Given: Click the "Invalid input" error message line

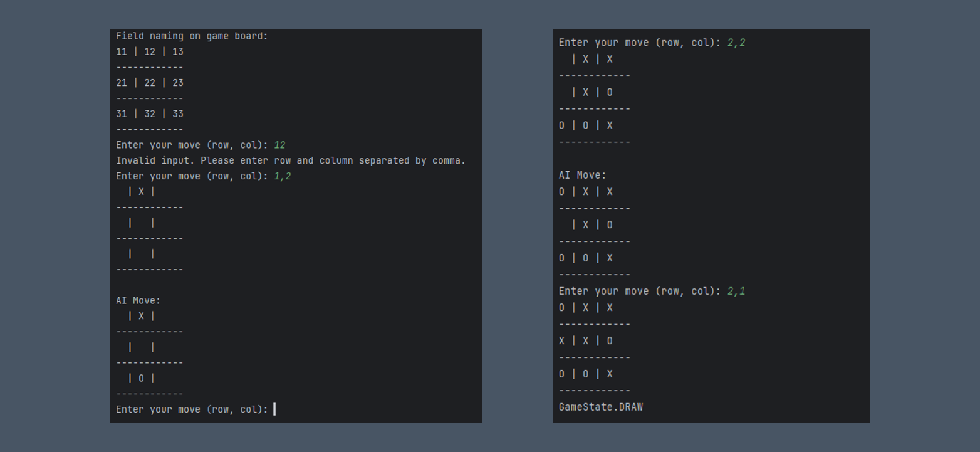Looking at the screenshot, I should point(291,160).
